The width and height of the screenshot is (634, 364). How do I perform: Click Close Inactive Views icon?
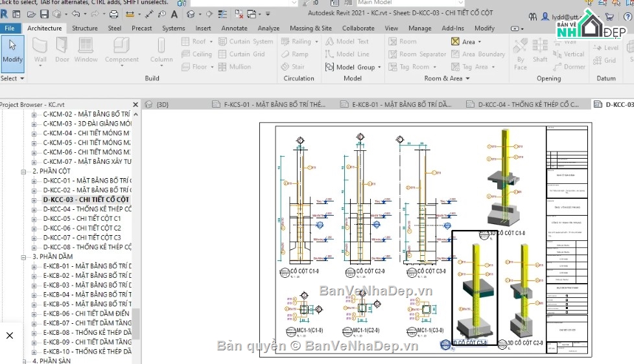click(239, 14)
